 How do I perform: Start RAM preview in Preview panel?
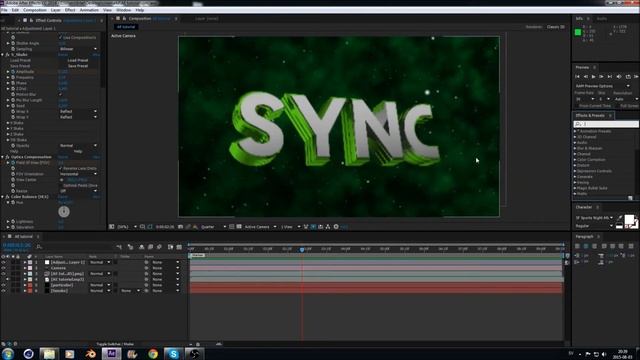636,77
